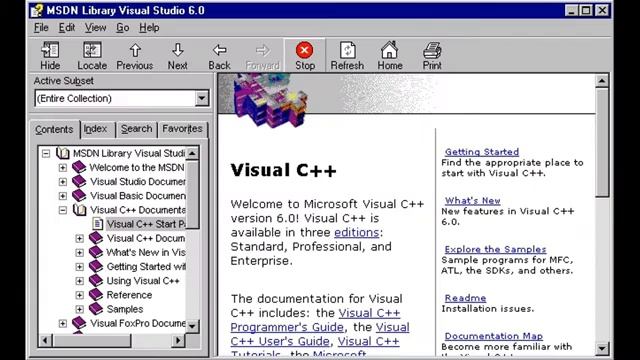The width and height of the screenshot is (640, 360).
Task: Open the Readme link
Action: coord(465,298)
